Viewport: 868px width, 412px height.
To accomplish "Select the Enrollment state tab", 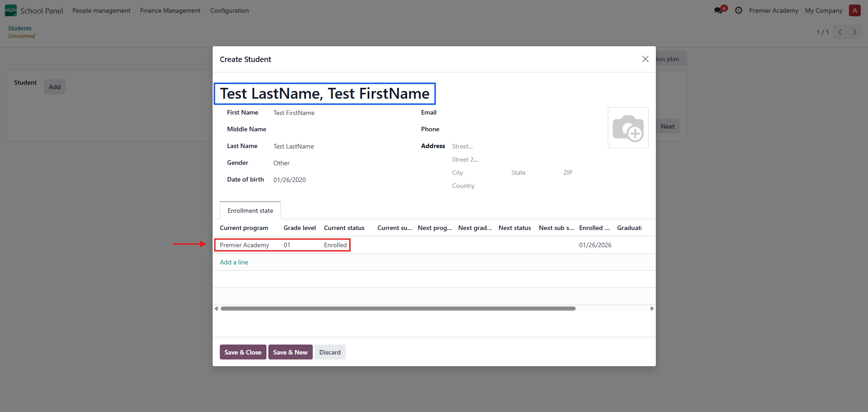I will click(250, 211).
